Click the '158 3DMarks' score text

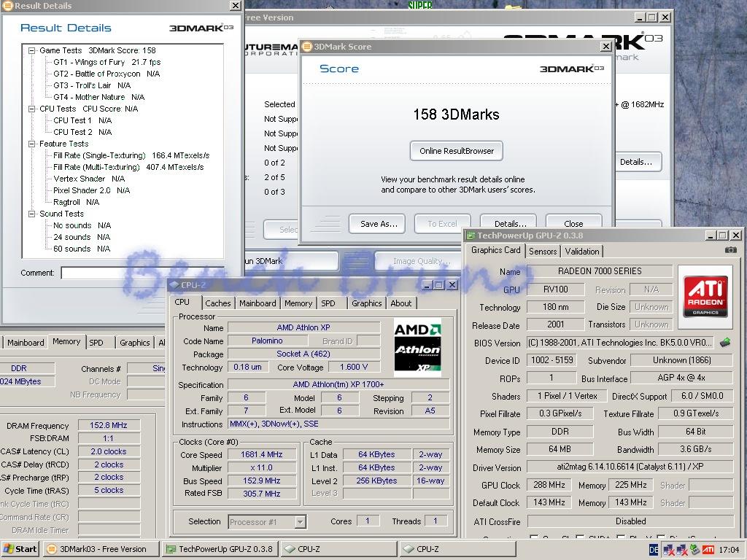457,114
